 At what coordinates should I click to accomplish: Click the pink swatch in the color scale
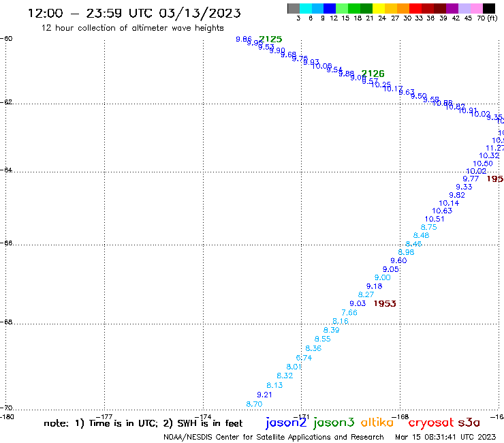pos(476,8)
